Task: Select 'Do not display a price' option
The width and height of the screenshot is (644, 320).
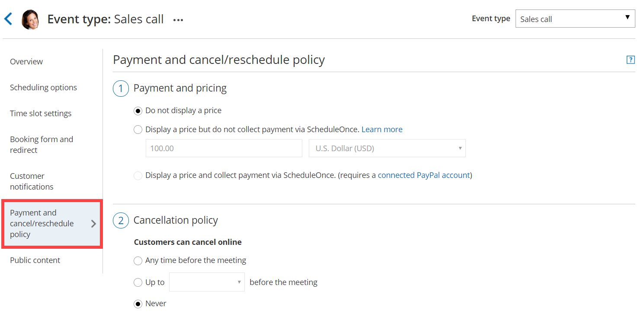Action: tap(138, 111)
